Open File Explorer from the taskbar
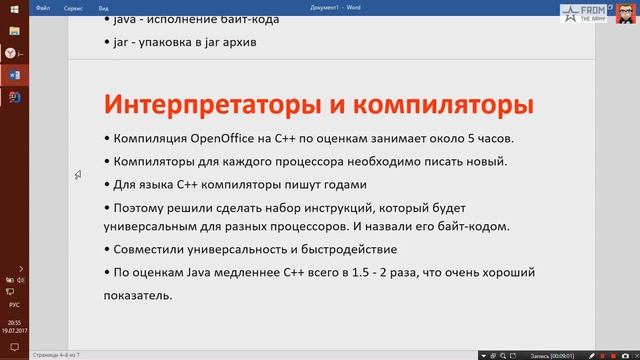Screen dimensions: 640x360 pyautogui.click(x=14, y=31)
